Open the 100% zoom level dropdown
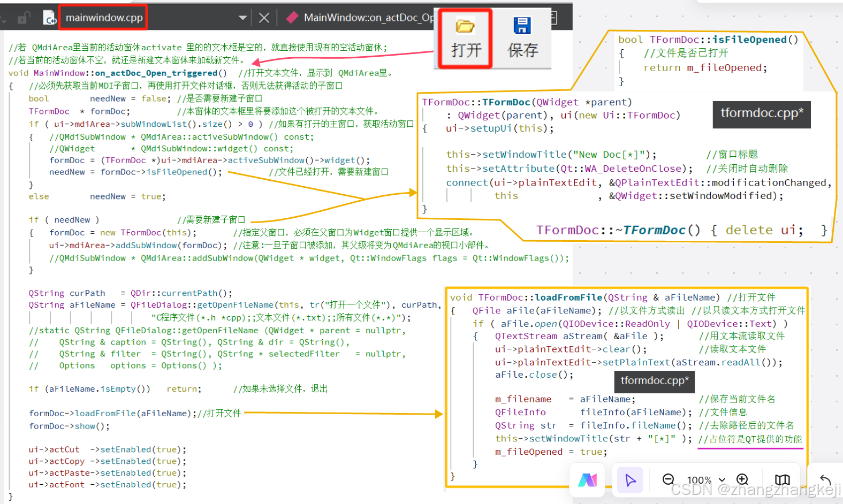The width and height of the screenshot is (843, 504). coord(706,480)
